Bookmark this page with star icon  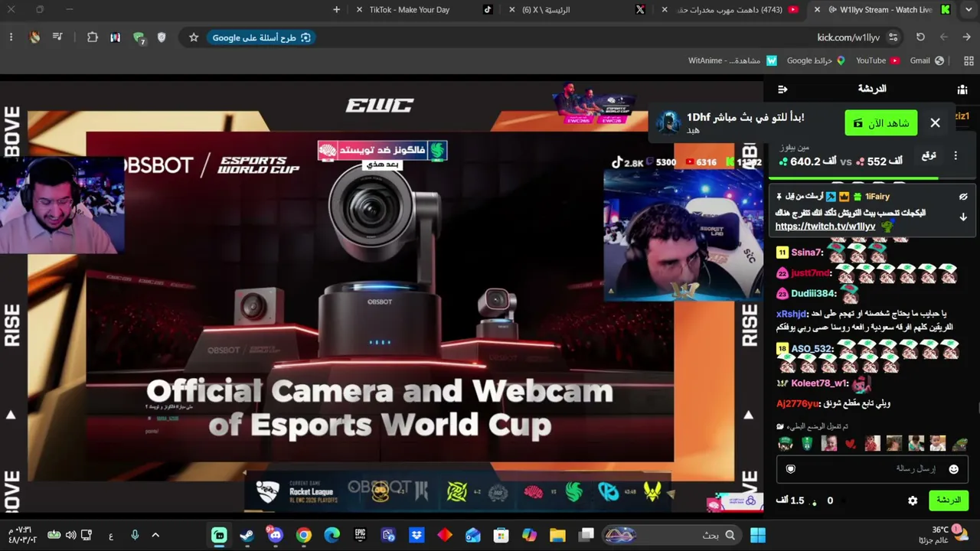[194, 37]
